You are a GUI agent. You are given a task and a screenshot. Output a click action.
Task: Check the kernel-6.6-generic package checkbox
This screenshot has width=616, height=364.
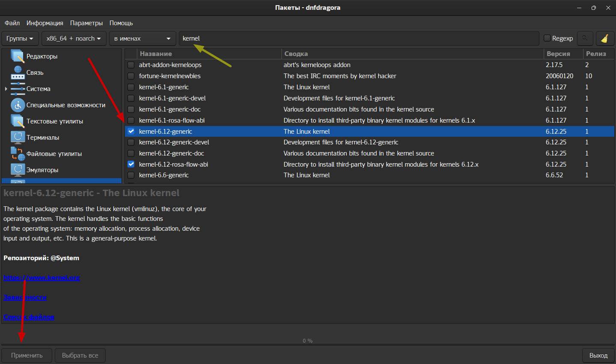[131, 175]
